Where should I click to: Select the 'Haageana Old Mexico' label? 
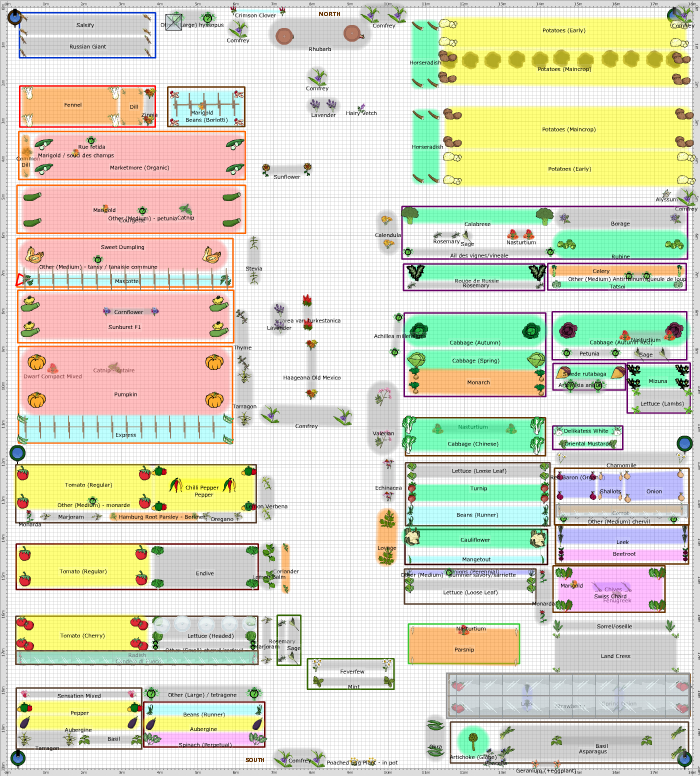click(312, 378)
